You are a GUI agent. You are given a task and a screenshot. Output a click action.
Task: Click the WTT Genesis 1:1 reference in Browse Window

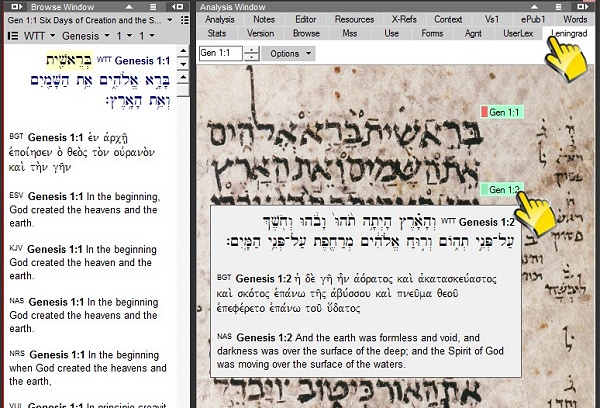142,60
